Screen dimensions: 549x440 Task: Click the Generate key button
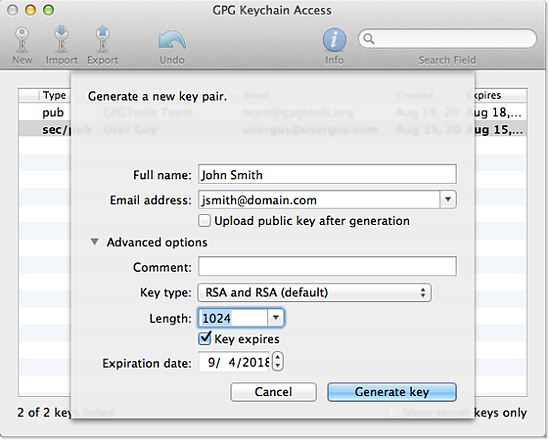392,392
